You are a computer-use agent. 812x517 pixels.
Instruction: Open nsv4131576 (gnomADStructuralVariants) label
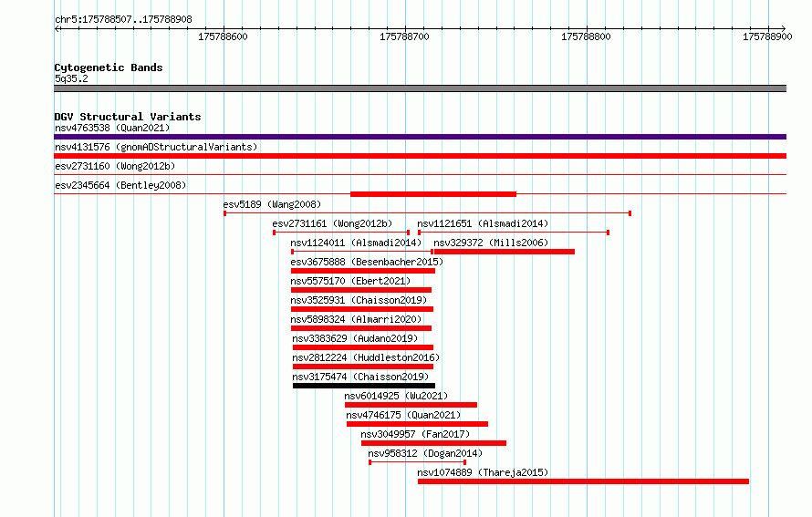tap(156, 147)
